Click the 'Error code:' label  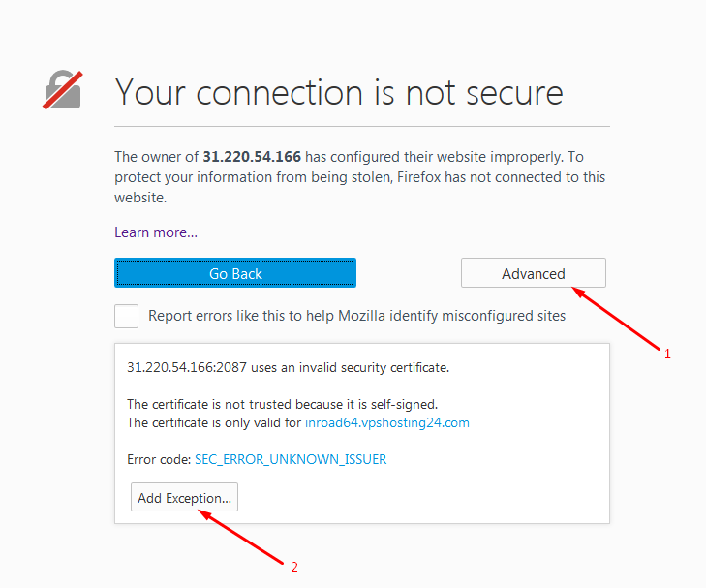coord(159,459)
